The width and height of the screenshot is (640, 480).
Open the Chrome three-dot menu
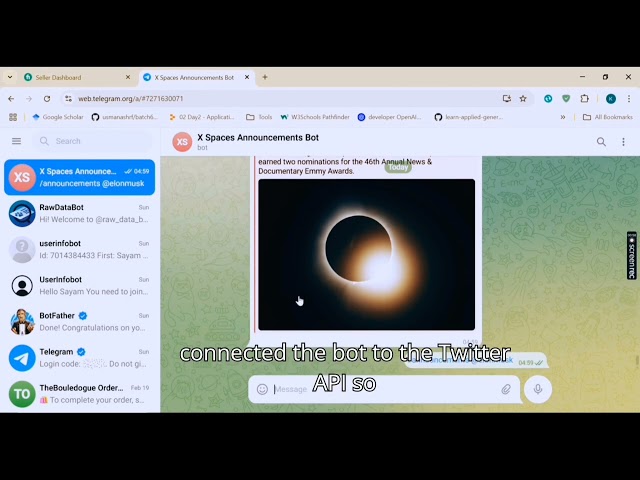(629, 99)
